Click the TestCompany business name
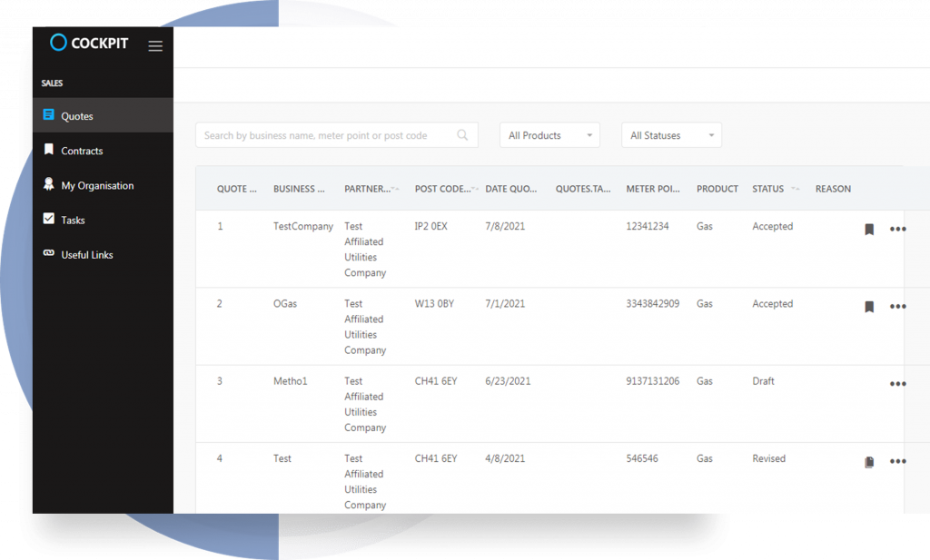 (303, 226)
